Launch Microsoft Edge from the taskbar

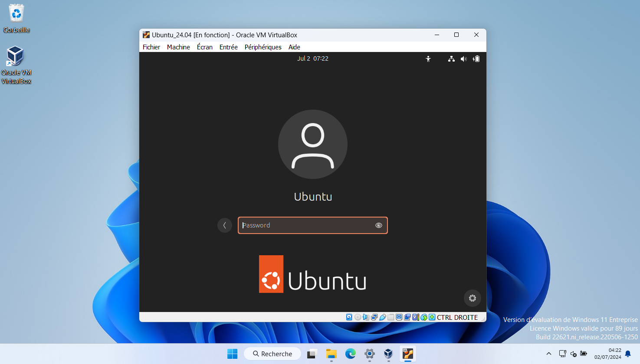pyautogui.click(x=351, y=354)
